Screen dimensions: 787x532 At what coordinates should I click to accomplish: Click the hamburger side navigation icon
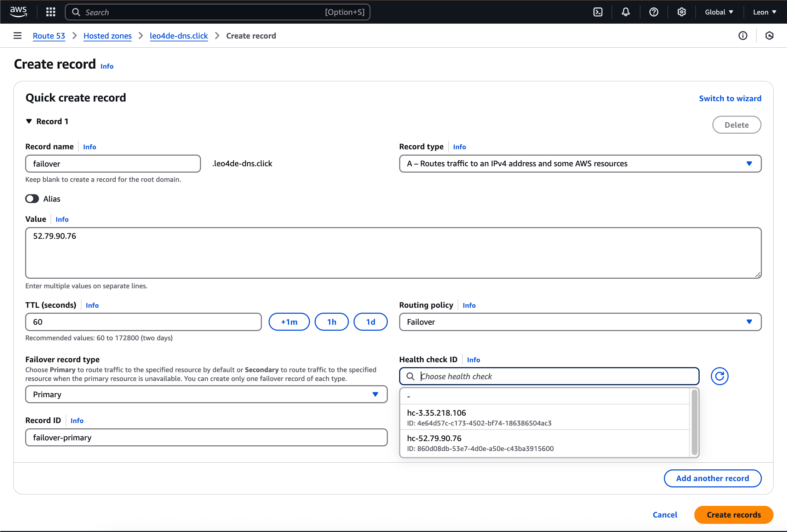17,36
